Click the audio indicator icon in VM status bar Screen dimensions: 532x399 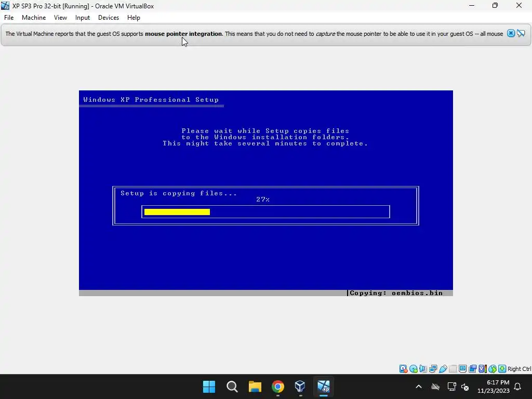423,369
